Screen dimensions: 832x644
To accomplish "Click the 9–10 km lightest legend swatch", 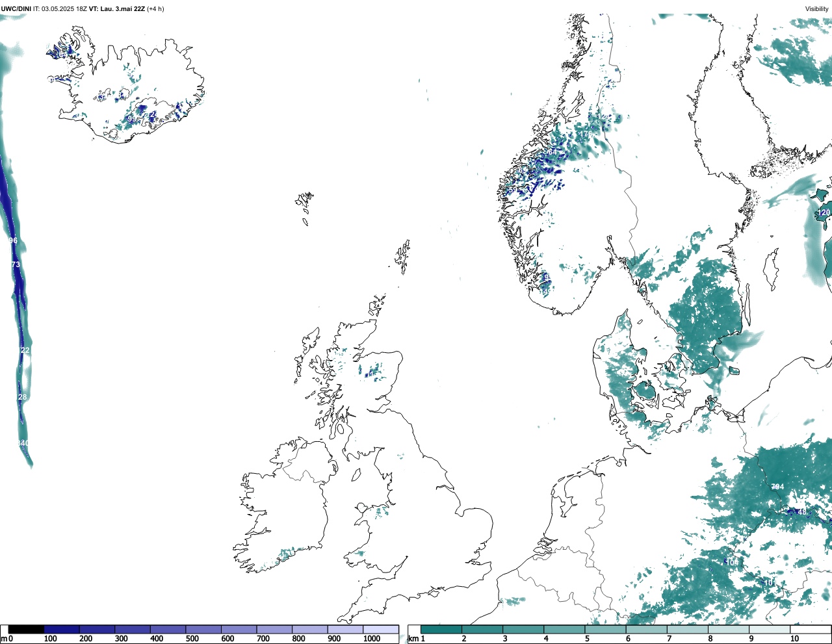I will click(x=770, y=629).
